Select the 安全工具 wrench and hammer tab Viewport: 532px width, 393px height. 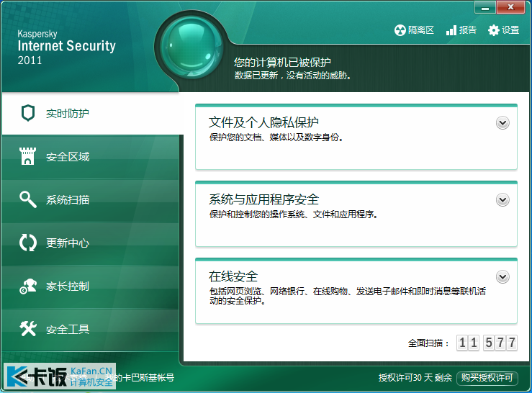coord(90,329)
